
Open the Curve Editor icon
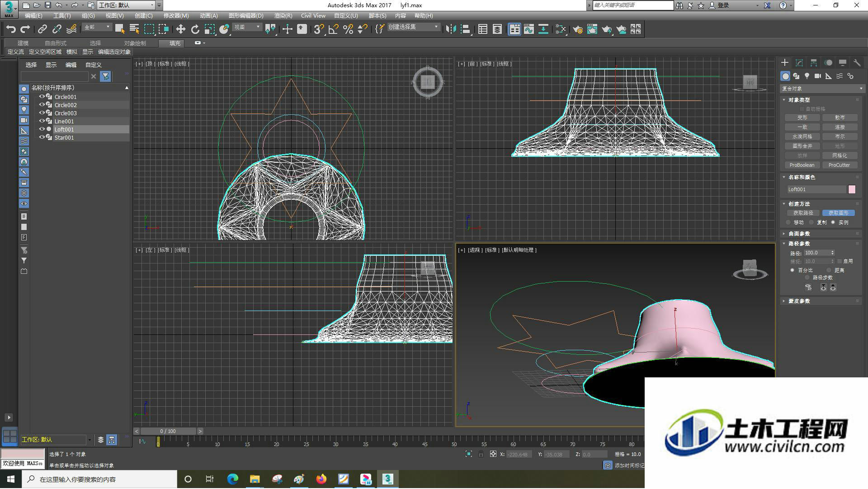point(529,29)
